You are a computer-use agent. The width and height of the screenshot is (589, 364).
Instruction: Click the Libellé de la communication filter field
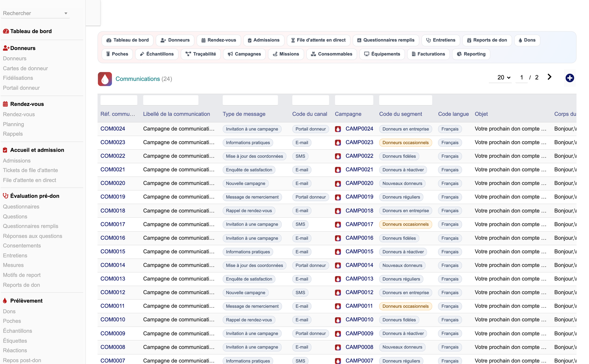point(171,100)
